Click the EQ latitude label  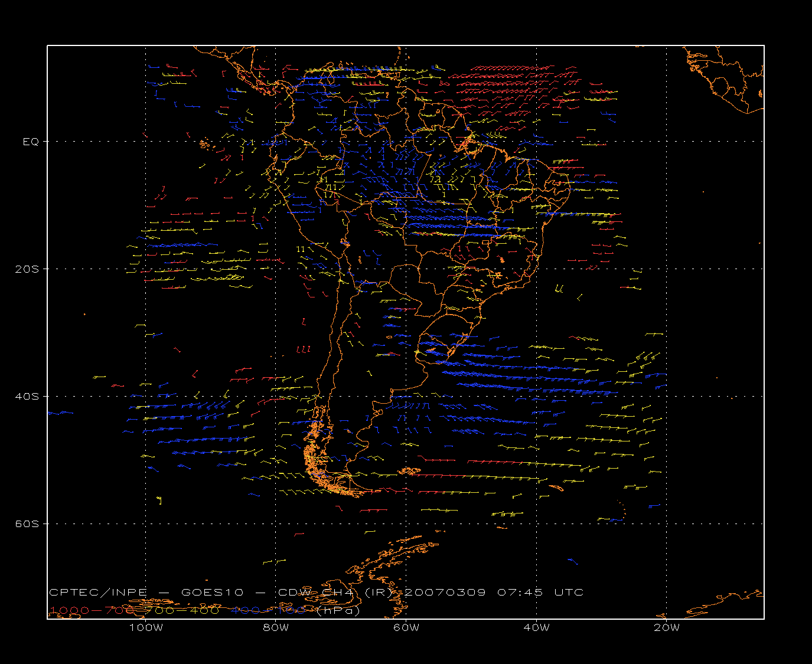tap(31, 142)
